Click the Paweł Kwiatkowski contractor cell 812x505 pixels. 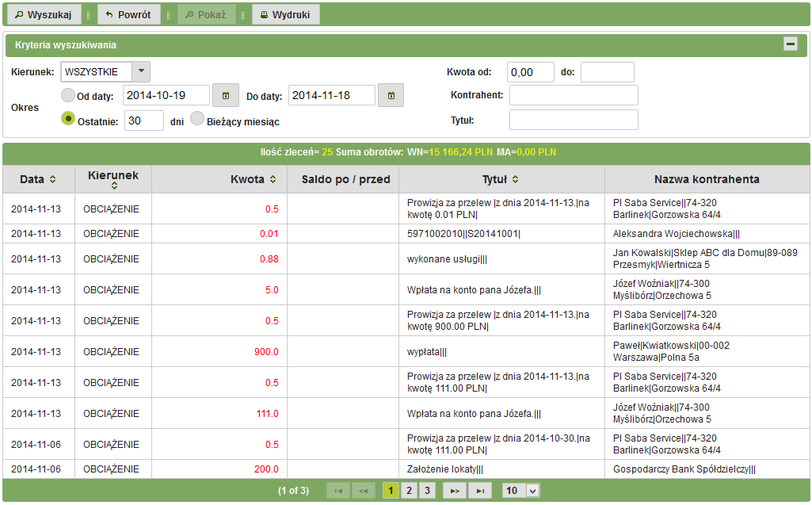click(x=707, y=351)
